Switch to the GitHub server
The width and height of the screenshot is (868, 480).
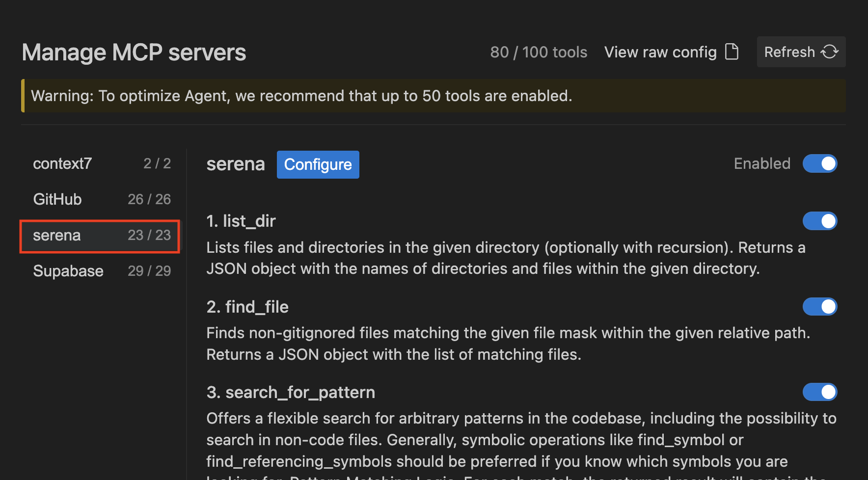[57, 199]
